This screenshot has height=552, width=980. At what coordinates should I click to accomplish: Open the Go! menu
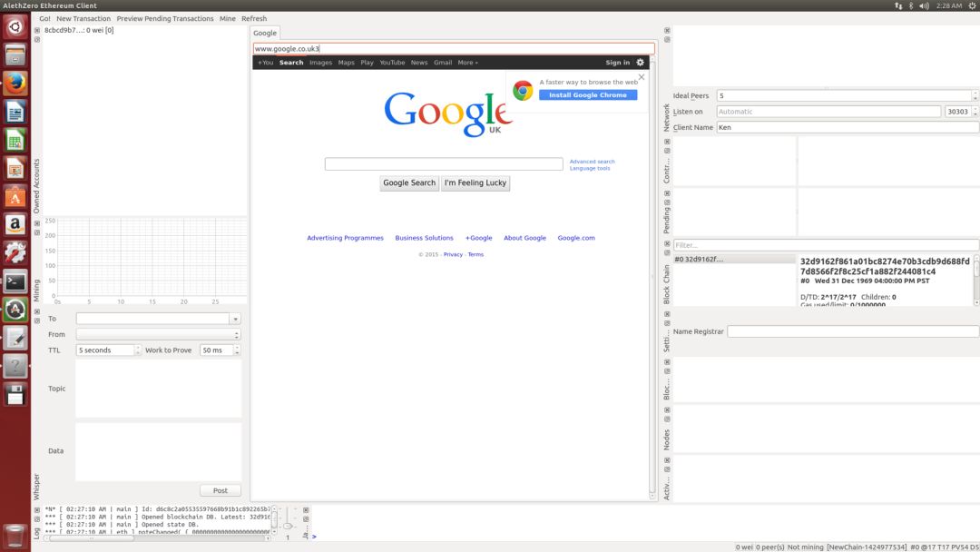coord(44,19)
